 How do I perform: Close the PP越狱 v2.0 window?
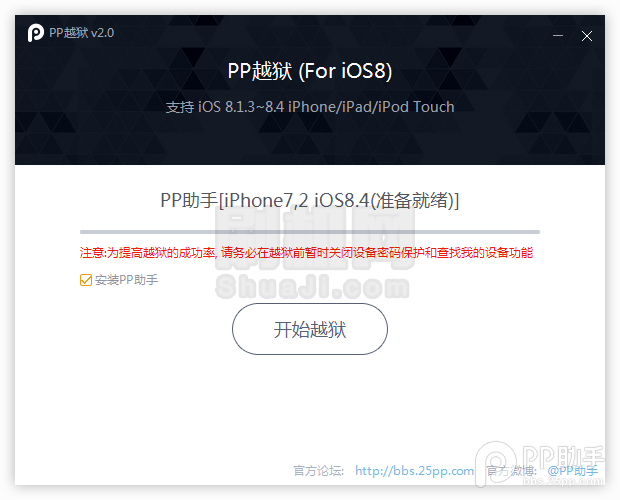pos(587,36)
